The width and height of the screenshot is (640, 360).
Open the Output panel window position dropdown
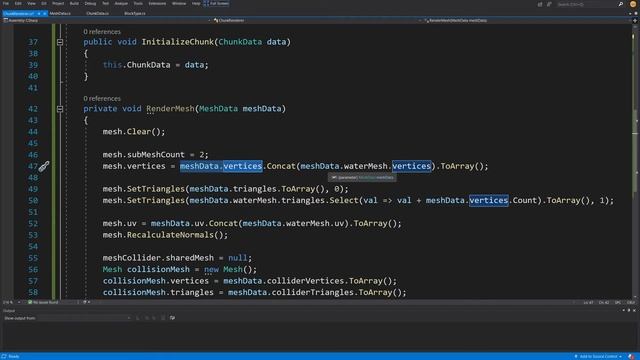(x=623, y=311)
